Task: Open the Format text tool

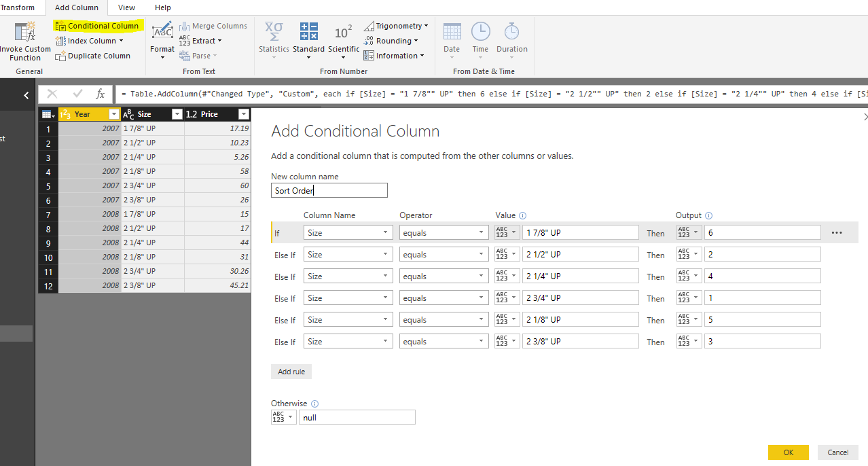Action: click(162, 40)
